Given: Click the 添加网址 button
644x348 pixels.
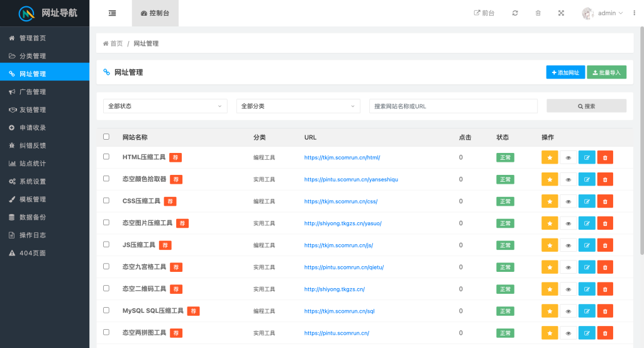Looking at the screenshot, I should pos(565,72).
